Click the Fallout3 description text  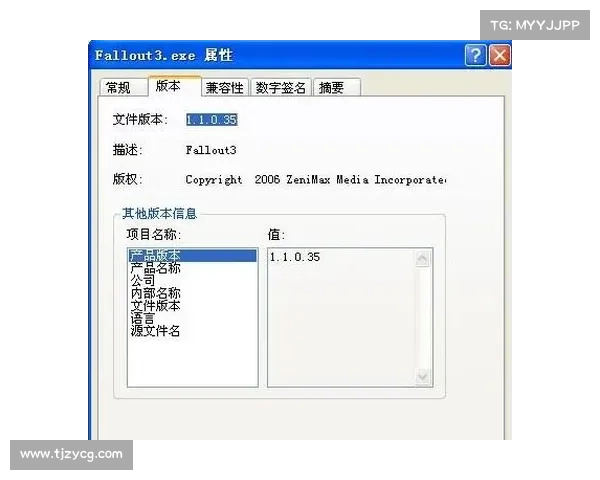pos(211,150)
